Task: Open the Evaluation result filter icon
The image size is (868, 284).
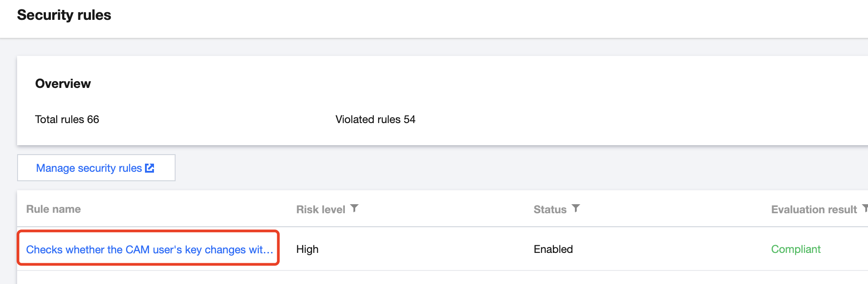Action: [865, 208]
